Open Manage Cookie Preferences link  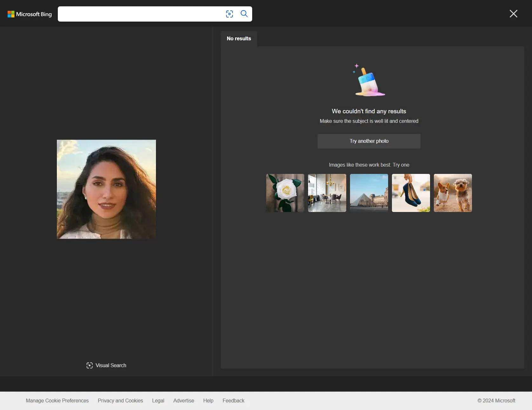57,400
